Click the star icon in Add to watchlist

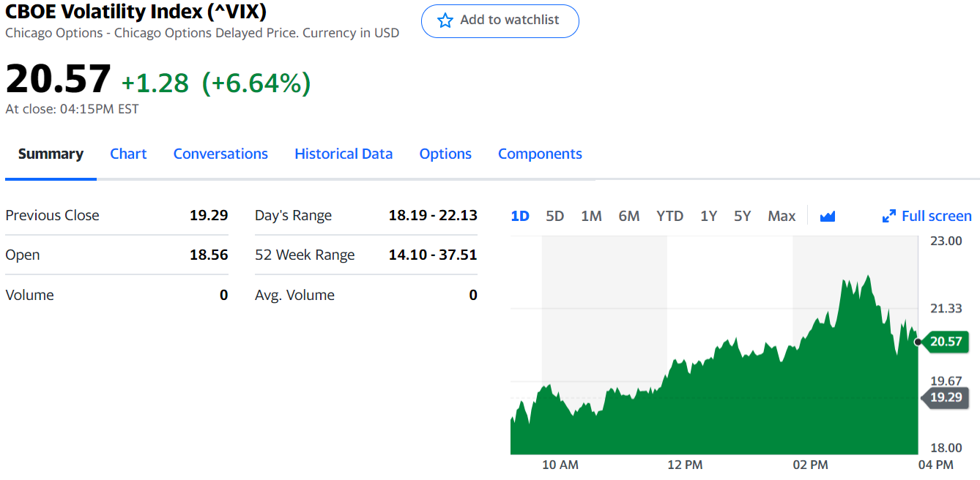(445, 20)
